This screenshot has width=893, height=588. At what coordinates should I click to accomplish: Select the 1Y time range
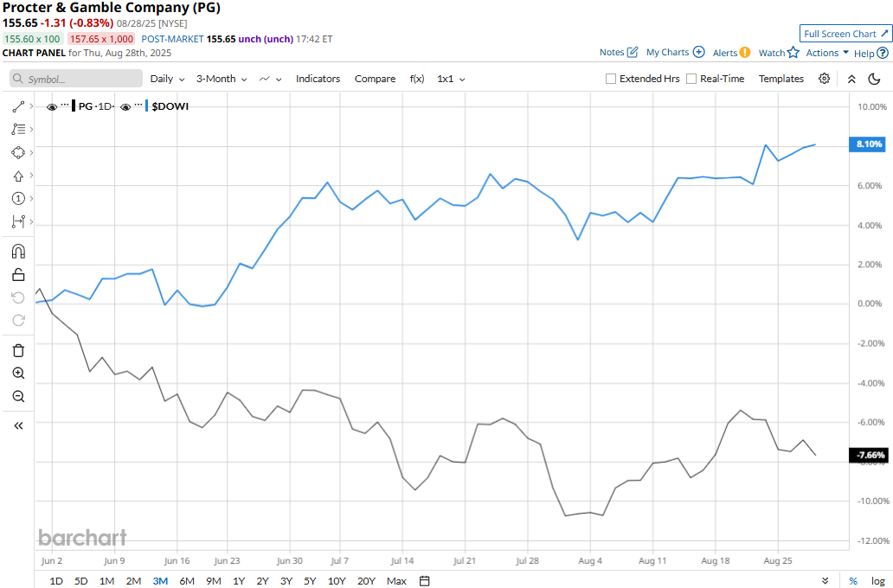(x=239, y=580)
